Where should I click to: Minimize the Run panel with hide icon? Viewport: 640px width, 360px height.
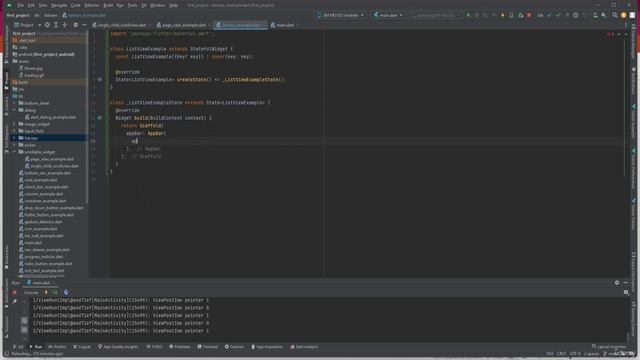tap(626, 282)
